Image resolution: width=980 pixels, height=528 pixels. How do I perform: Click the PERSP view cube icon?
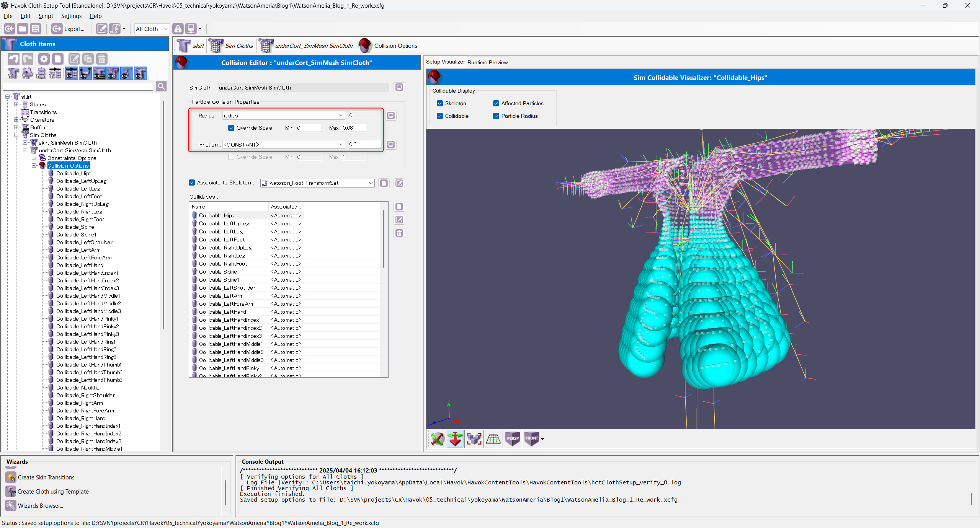pos(513,439)
